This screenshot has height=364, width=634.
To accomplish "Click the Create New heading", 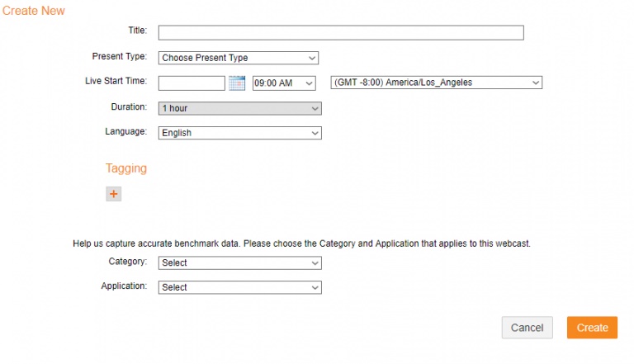I will pyautogui.click(x=34, y=11).
